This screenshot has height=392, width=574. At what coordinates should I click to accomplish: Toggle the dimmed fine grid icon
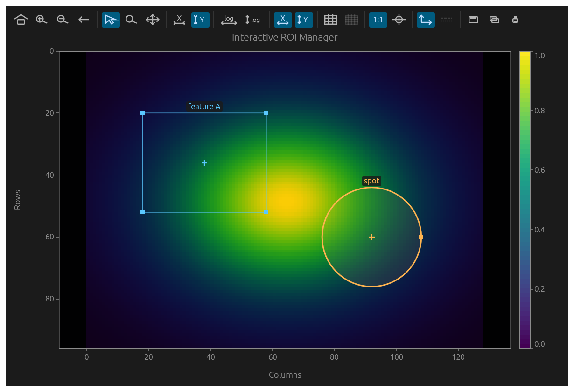tap(351, 20)
